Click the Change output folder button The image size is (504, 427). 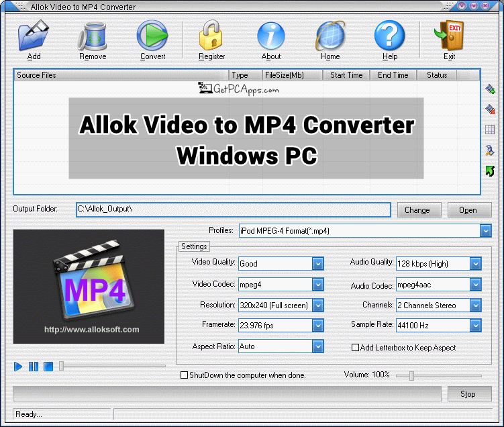(x=419, y=210)
